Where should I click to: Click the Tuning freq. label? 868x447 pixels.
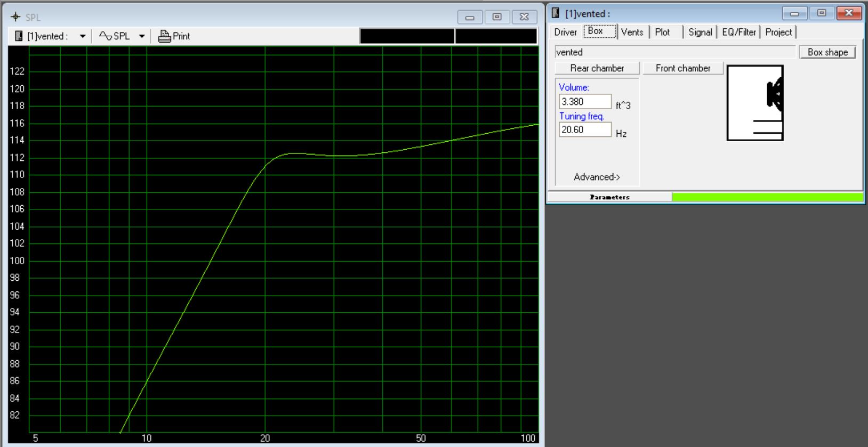581,116
